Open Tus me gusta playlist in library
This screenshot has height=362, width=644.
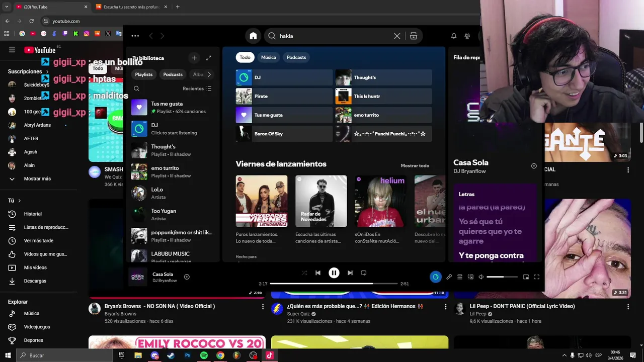pos(173,107)
